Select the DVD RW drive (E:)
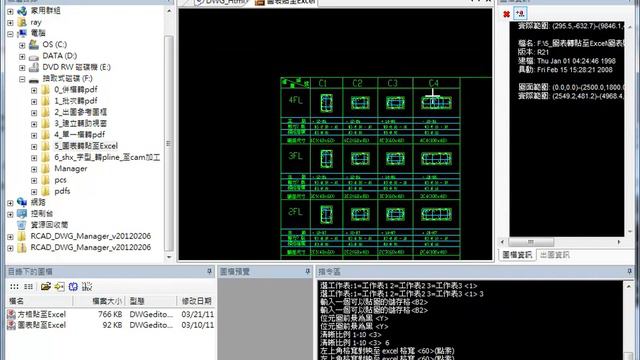 pos(76,67)
